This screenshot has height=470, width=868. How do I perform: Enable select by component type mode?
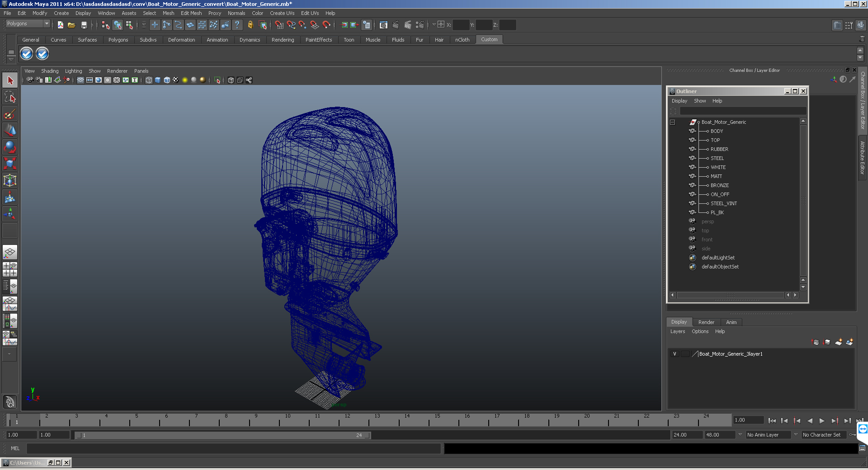(x=129, y=25)
